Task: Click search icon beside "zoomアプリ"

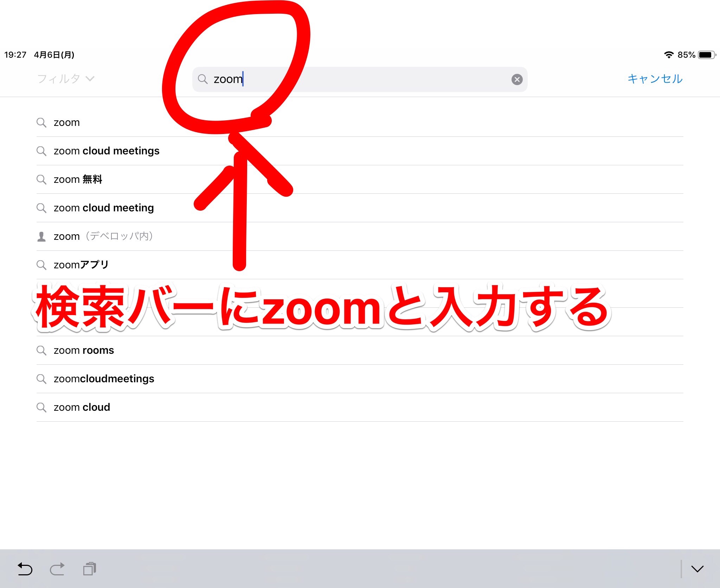Action: (x=41, y=265)
